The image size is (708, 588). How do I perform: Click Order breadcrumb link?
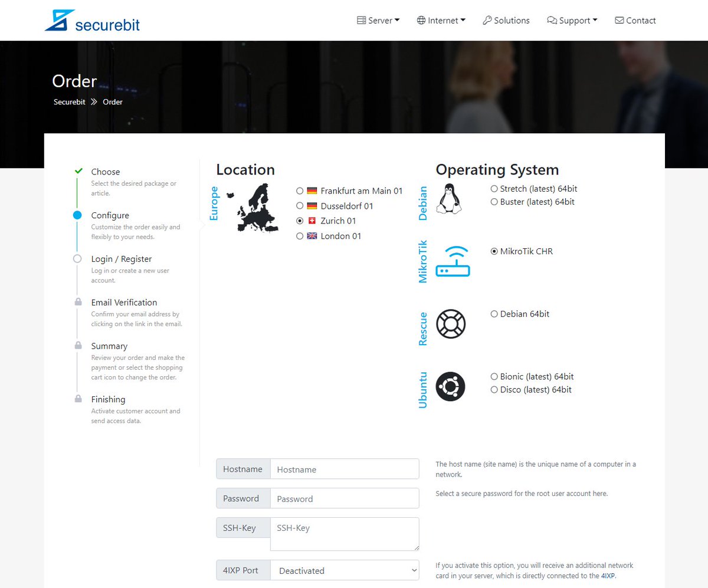113,102
